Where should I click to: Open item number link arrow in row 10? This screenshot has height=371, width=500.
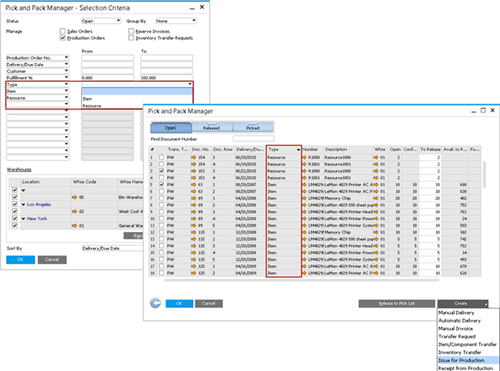304,219
